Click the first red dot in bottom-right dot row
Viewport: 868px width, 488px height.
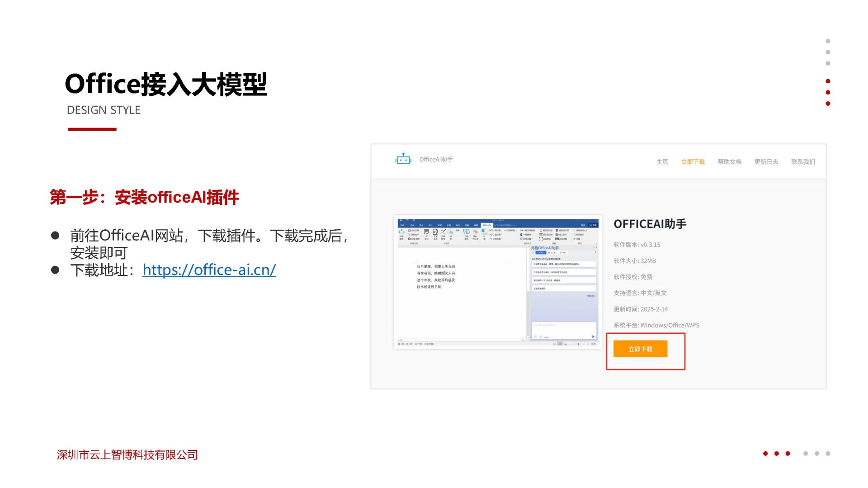coord(765,454)
